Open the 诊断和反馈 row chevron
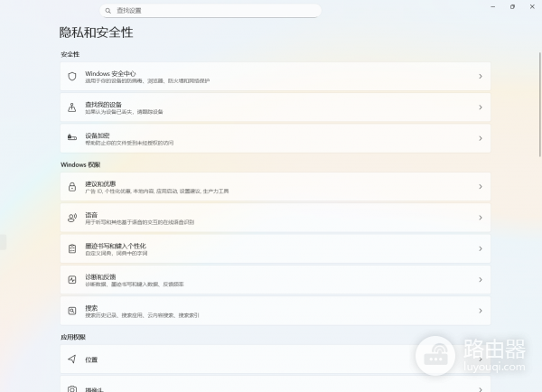 pos(481,280)
